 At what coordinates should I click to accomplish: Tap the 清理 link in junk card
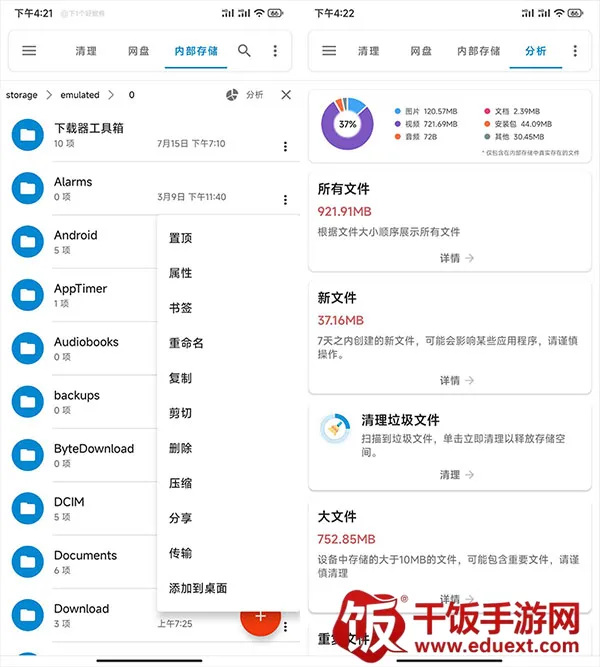(455, 475)
